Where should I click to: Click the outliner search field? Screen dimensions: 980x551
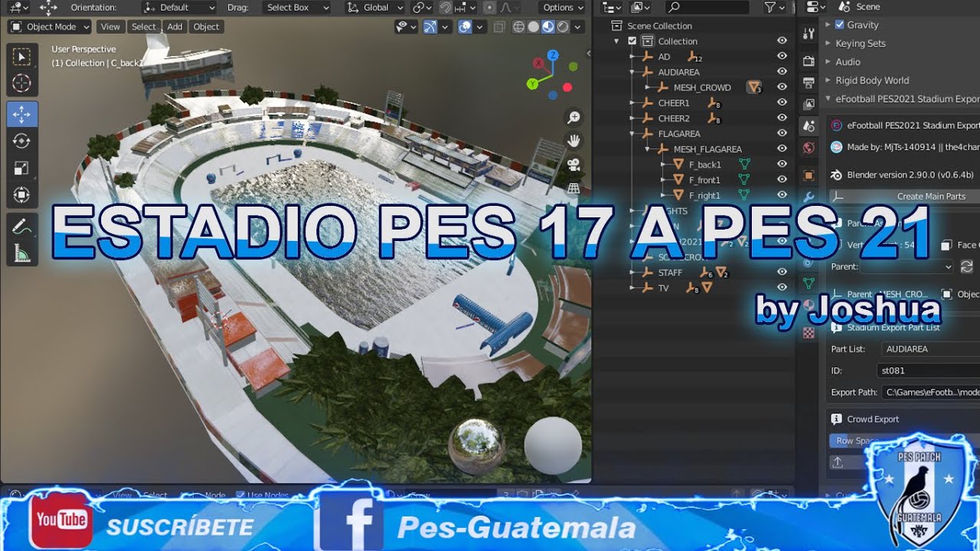pyautogui.click(x=707, y=8)
